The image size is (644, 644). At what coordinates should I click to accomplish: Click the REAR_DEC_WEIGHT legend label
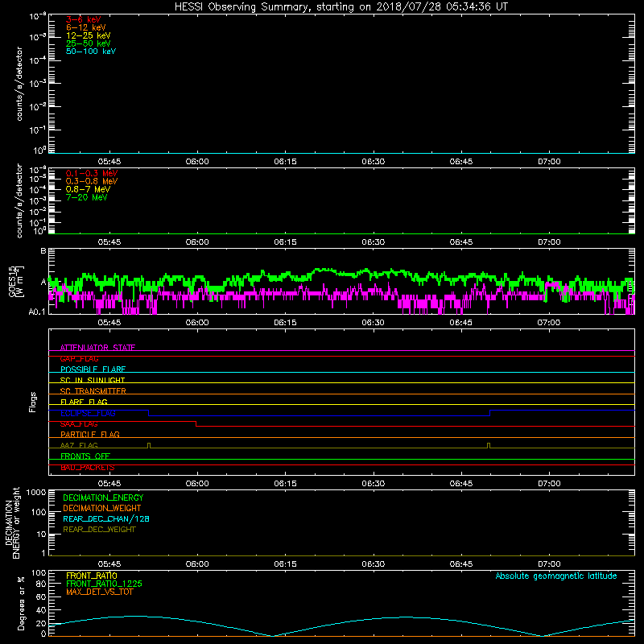(x=99, y=530)
